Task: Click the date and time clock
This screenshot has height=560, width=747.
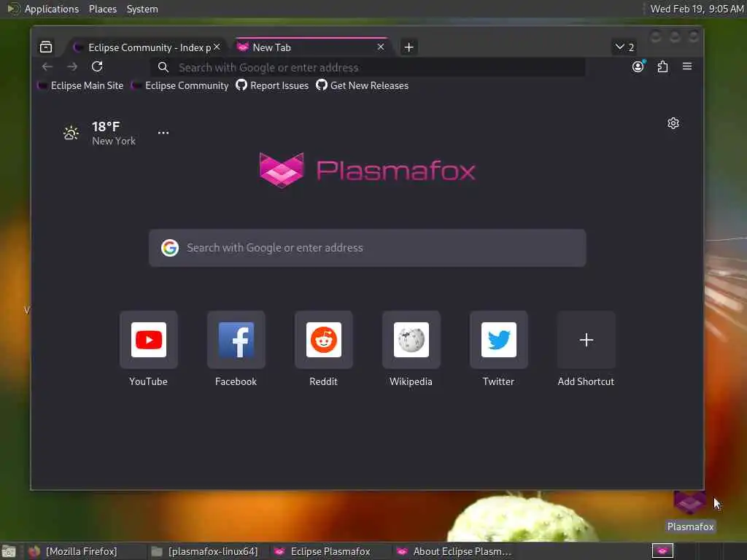Action: [697, 9]
